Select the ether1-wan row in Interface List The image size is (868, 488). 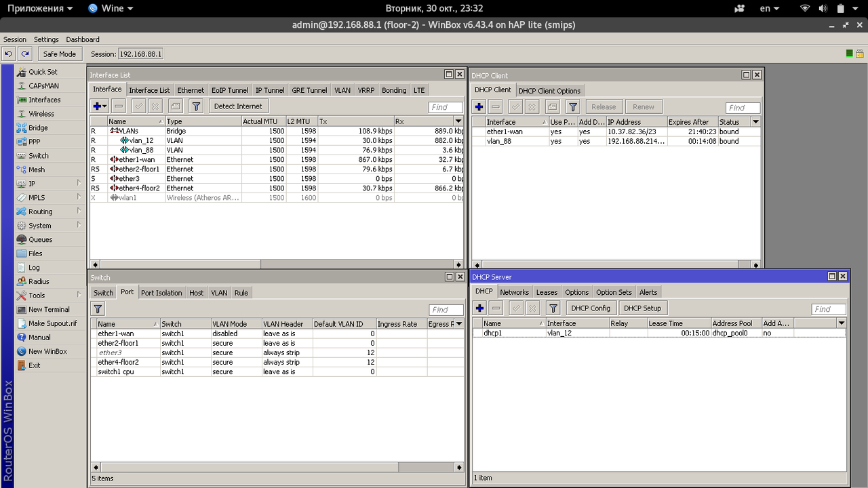click(x=277, y=160)
